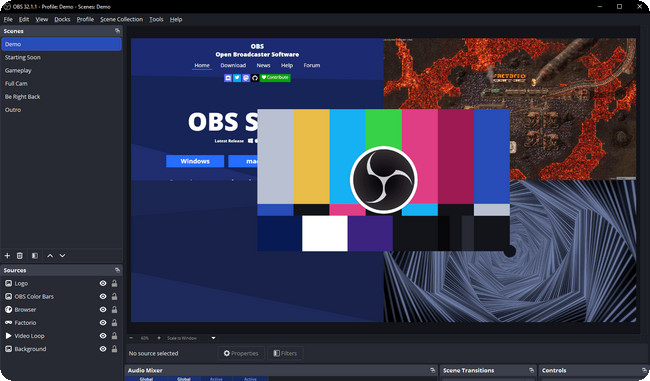Undock the Controls panel
The width and height of the screenshot is (650, 381).
(x=644, y=370)
